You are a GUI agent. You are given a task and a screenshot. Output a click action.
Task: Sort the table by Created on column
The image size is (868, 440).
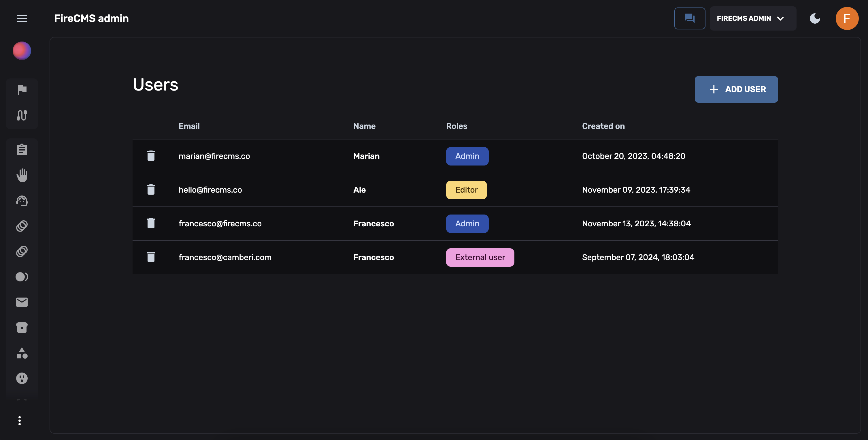point(603,126)
